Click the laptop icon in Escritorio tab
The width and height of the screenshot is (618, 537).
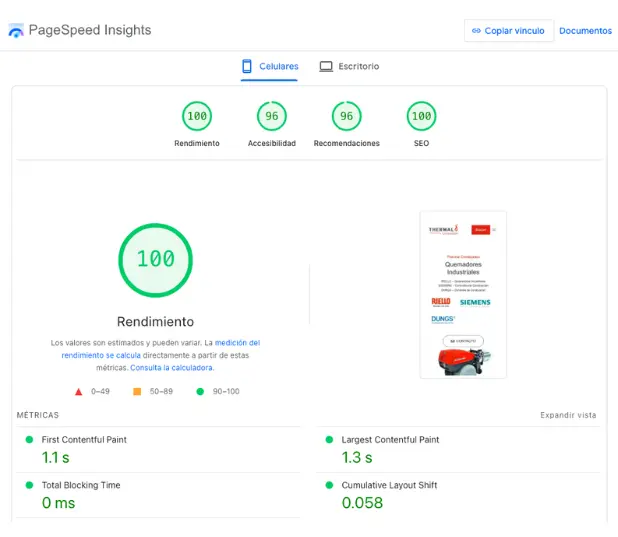(326, 66)
